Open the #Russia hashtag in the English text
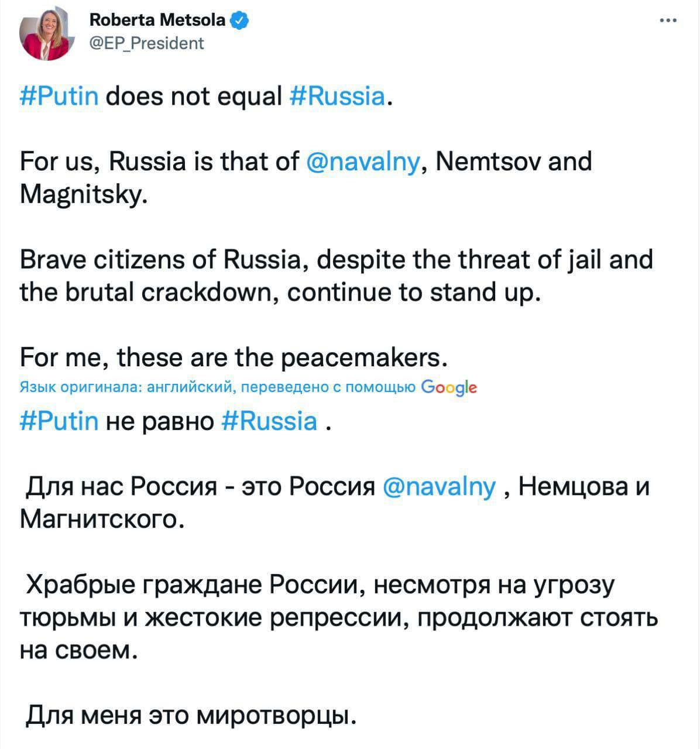This screenshot has width=700, height=749. 338,95
